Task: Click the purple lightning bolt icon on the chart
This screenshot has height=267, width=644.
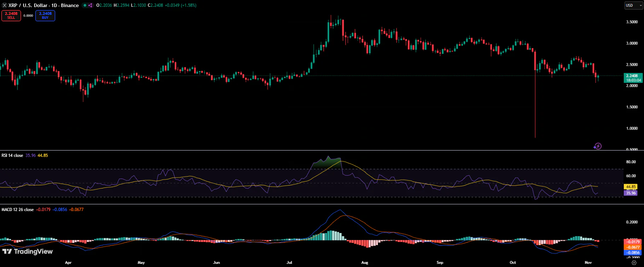Action: [x=598, y=146]
